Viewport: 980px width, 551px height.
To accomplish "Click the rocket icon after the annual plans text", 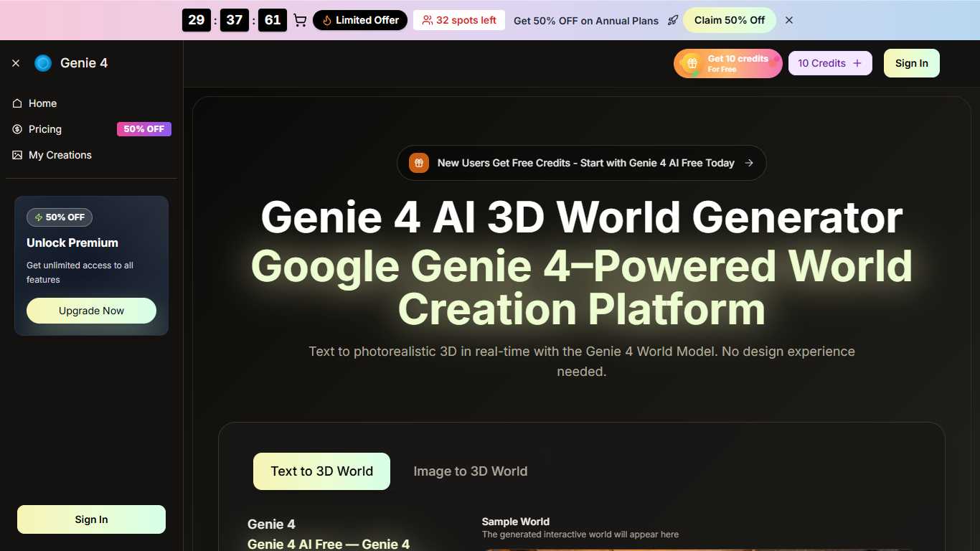I will pyautogui.click(x=672, y=20).
